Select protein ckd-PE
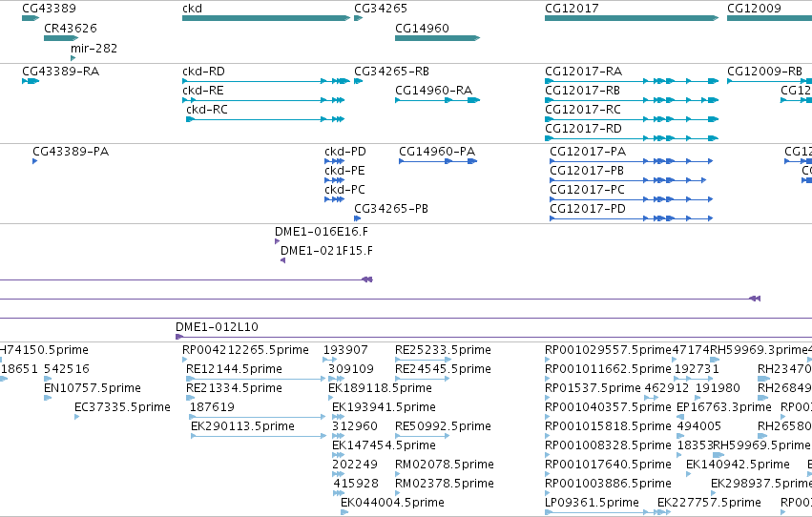This screenshot has width=812, height=517. pyautogui.click(x=335, y=180)
